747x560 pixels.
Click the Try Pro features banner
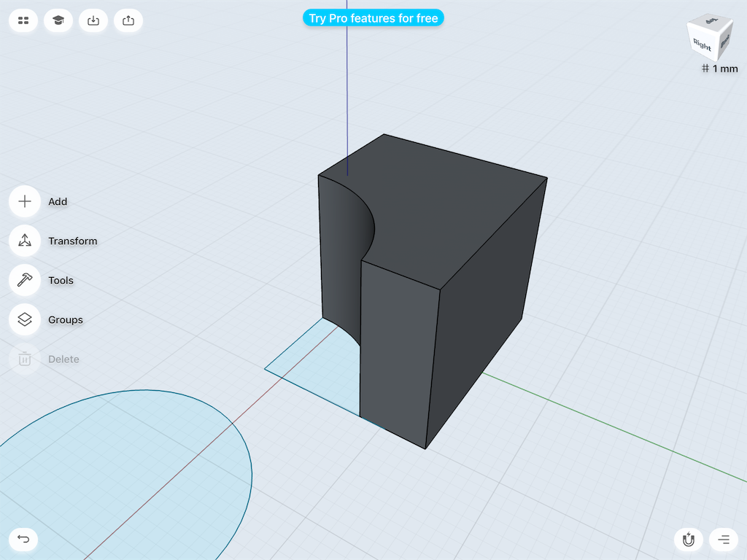click(x=373, y=18)
